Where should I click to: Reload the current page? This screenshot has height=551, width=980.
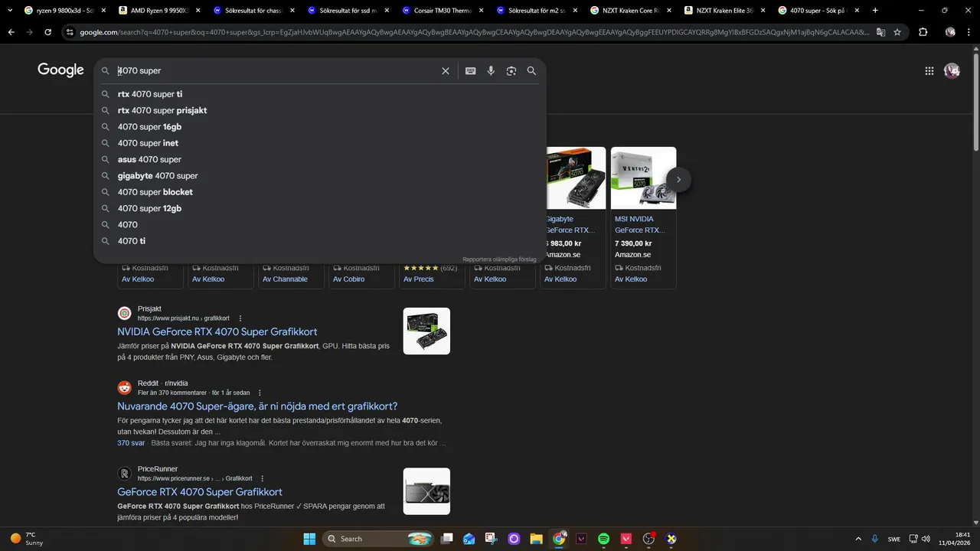(x=47, y=32)
